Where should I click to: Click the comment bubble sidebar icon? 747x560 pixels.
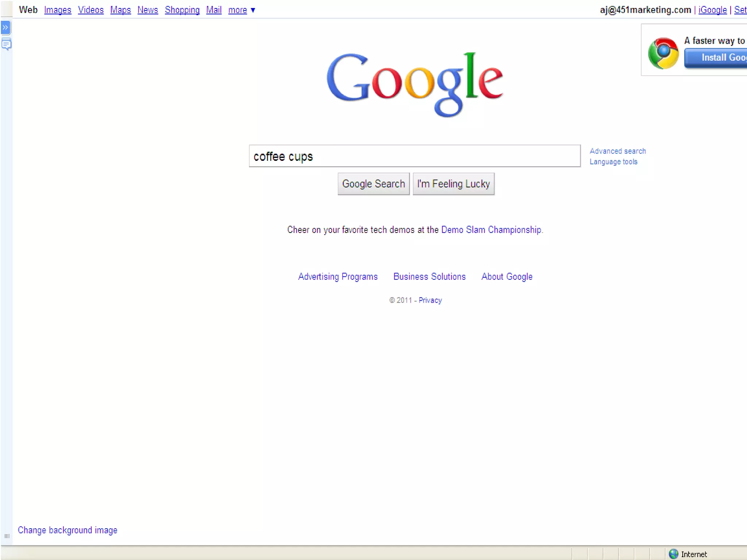pyautogui.click(x=6, y=44)
